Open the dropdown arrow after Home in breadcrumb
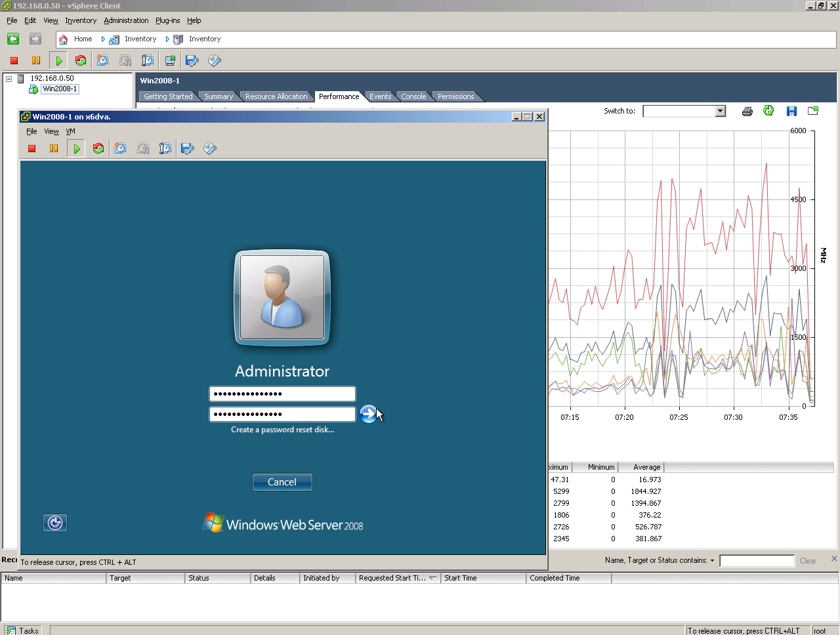Image resolution: width=840 pixels, height=635 pixels. click(x=103, y=39)
